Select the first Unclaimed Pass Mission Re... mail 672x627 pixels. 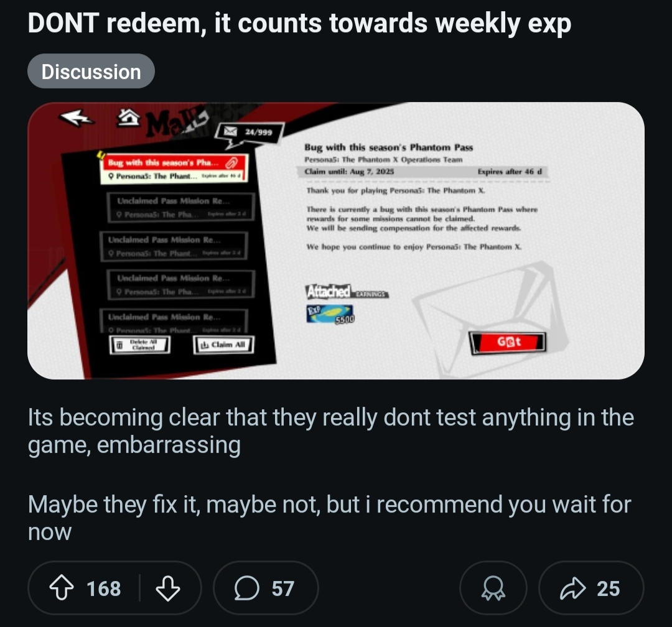pyautogui.click(x=181, y=207)
